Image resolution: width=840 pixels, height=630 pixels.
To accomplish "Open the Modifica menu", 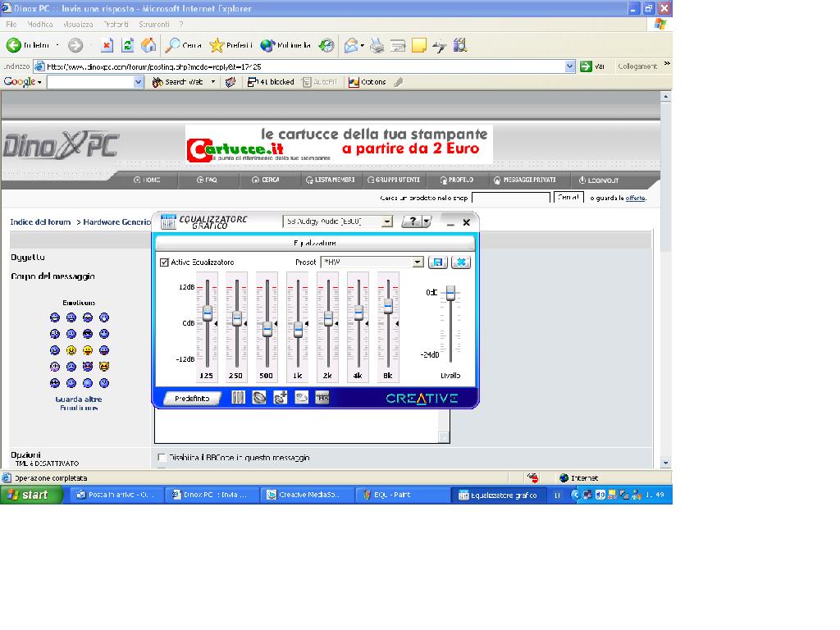I will 40,25.
